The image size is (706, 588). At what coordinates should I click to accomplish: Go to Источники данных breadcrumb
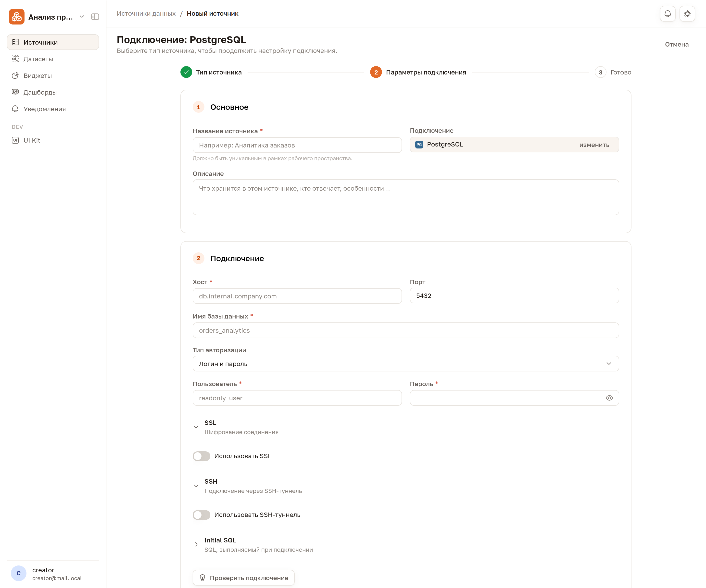pyautogui.click(x=146, y=13)
